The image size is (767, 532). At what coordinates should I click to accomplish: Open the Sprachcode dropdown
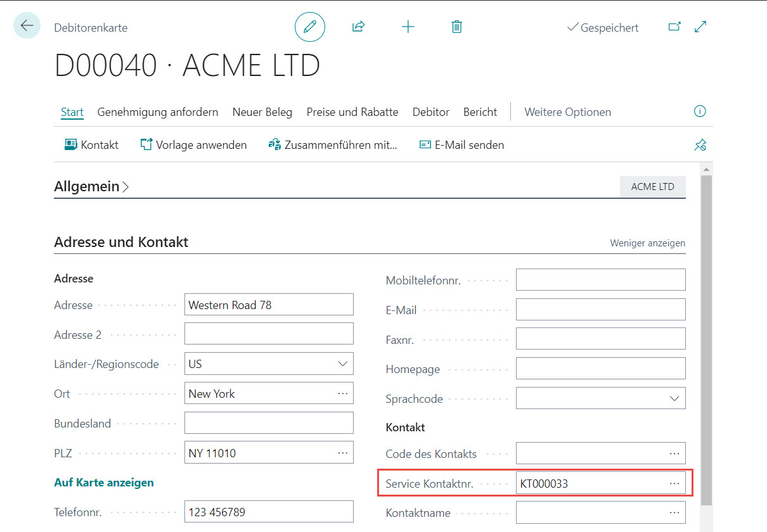[x=674, y=399]
